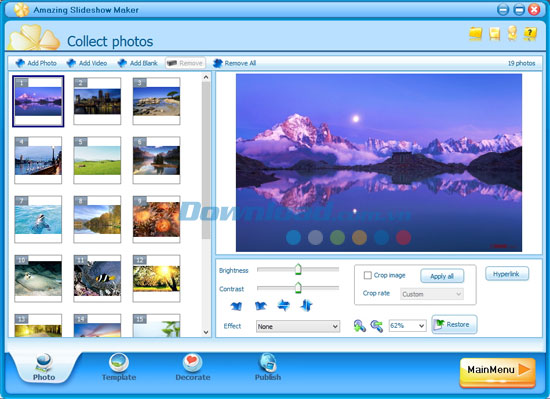Click the Add Video toolbar icon
Screen dimensions: 550x399
point(71,63)
